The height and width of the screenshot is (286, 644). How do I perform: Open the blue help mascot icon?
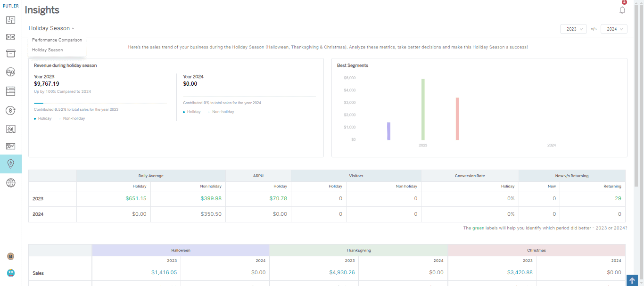click(x=10, y=273)
